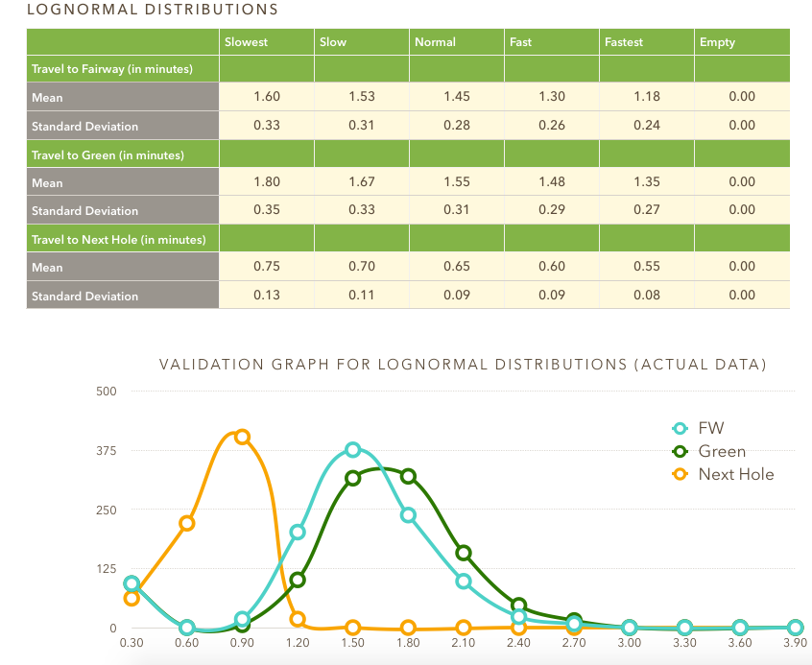The image size is (812, 665).
Task: Select the Fastest column header
Action: (624, 42)
